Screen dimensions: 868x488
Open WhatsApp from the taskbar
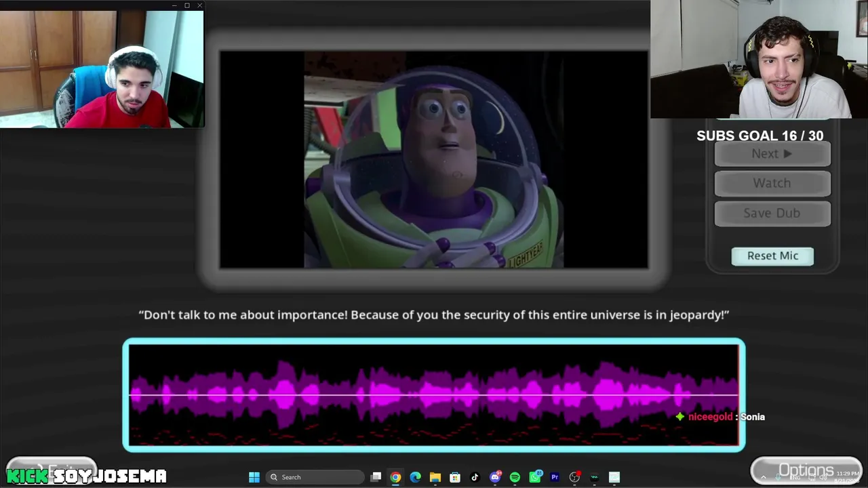click(x=535, y=477)
